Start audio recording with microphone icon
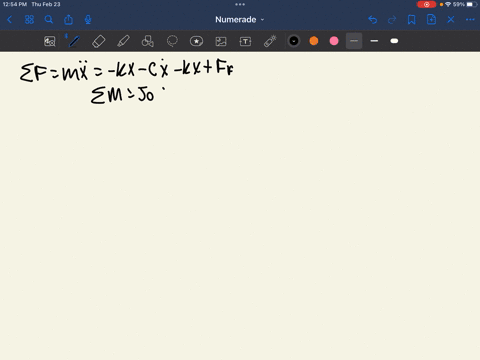This screenshot has height=360, width=480. click(88, 20)
